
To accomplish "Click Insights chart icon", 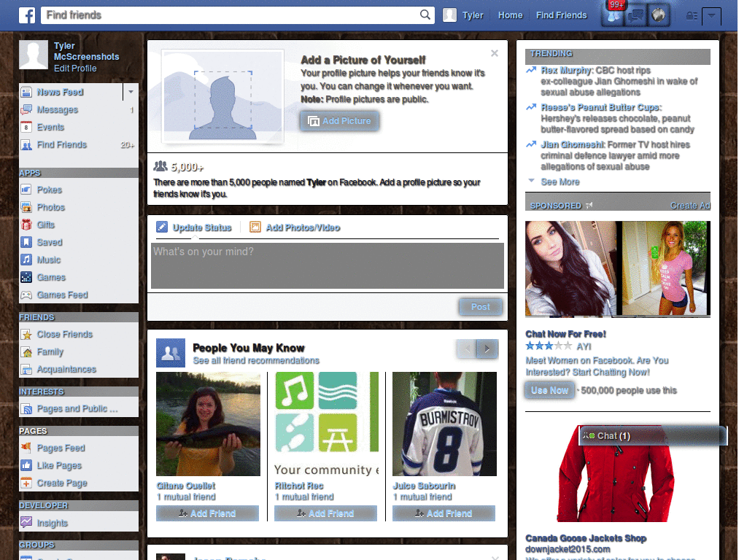I will pos(27,522).
